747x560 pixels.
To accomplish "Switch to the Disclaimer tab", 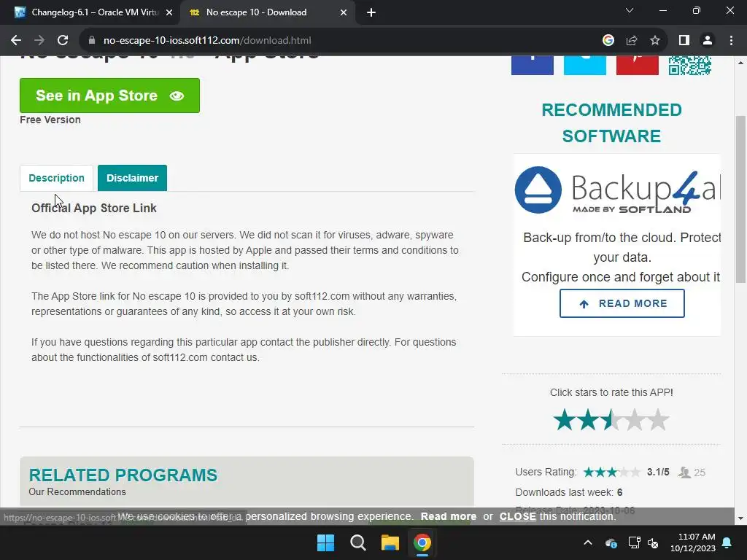I will [x=133, y=178].
